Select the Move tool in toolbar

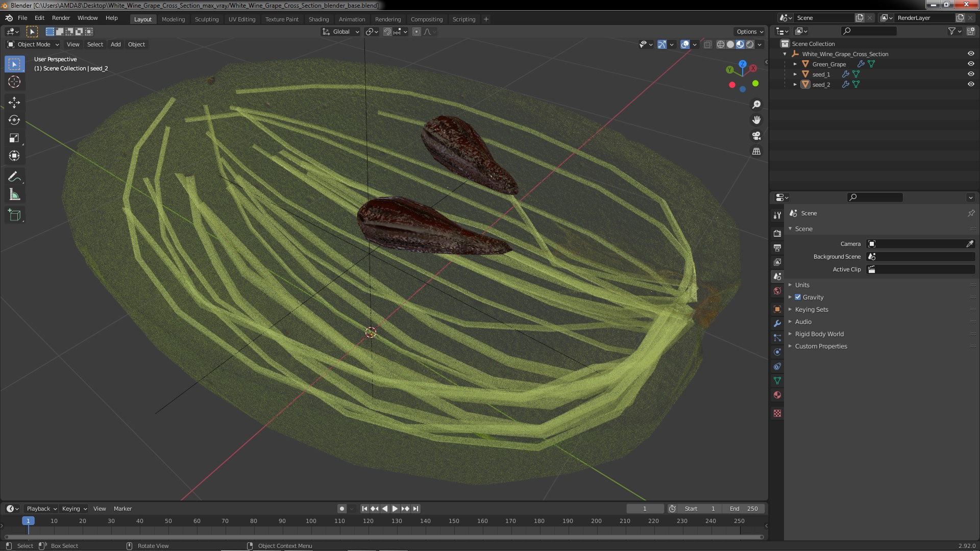pyautogui.click(x=14, y=103)
